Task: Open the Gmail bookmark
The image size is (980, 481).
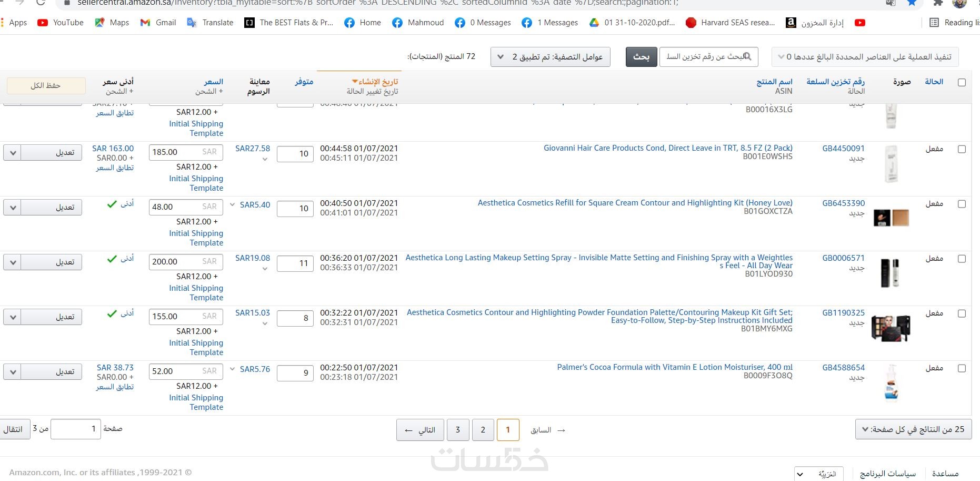Action: coord(158,23)
